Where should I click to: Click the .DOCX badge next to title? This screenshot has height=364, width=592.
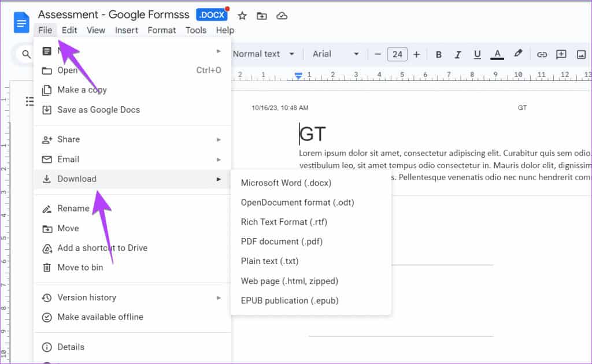click(212, 14)
